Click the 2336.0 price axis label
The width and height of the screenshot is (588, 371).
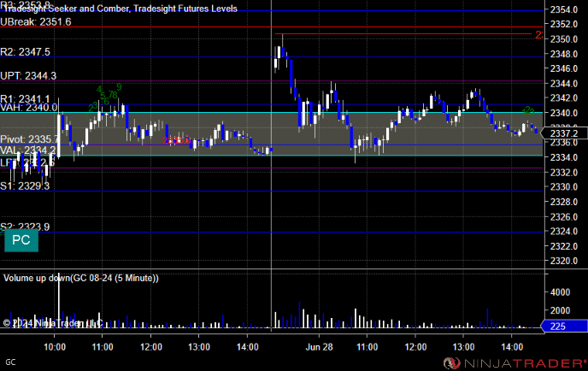pyautogui.click(x=564, y=143)
